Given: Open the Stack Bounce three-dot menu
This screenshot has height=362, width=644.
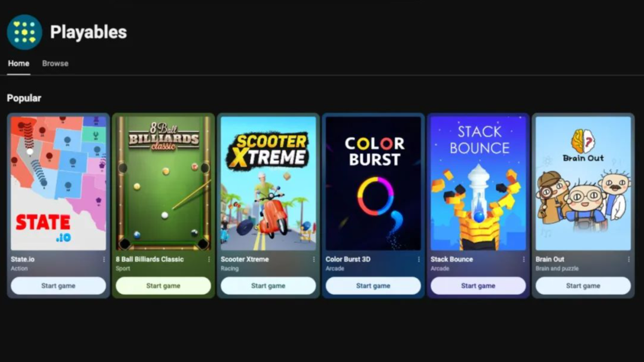Looking at the screenshot, I should click(524, 259).
